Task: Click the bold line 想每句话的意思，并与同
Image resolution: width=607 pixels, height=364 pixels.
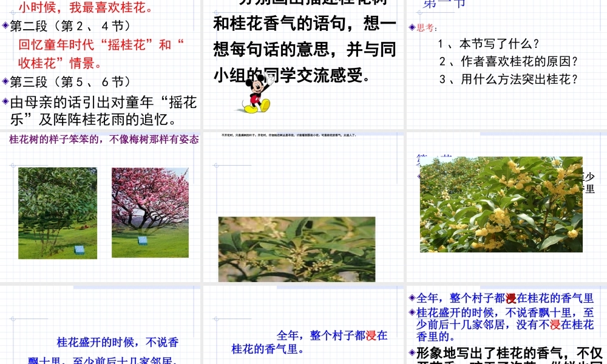Action: (305, 50)
